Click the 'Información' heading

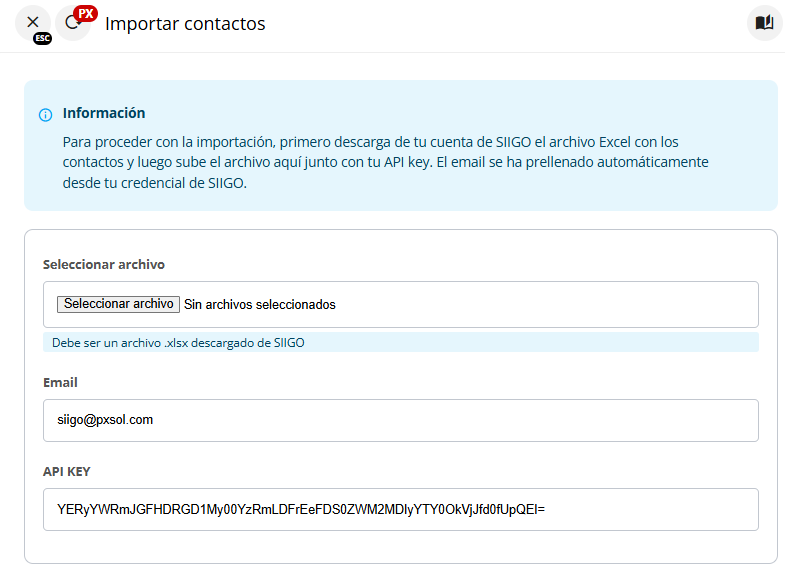[104, 113]
